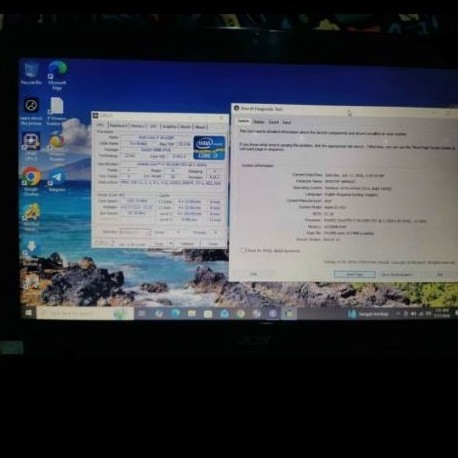Open Task View on the taskbar

142,313
